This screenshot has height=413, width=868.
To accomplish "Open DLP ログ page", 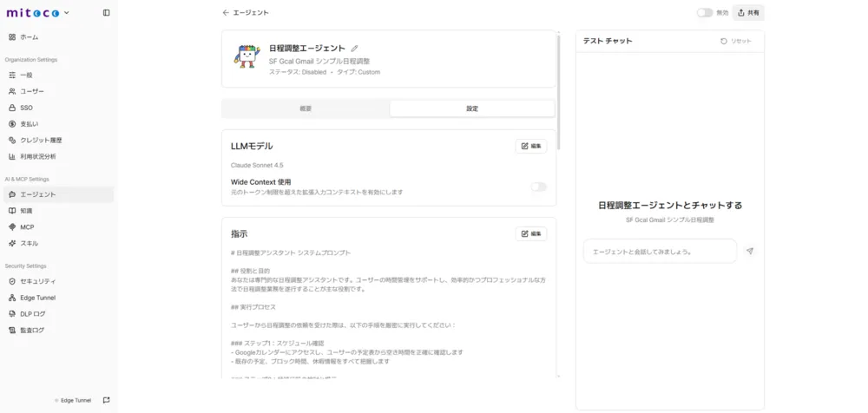I will (58, 314).
